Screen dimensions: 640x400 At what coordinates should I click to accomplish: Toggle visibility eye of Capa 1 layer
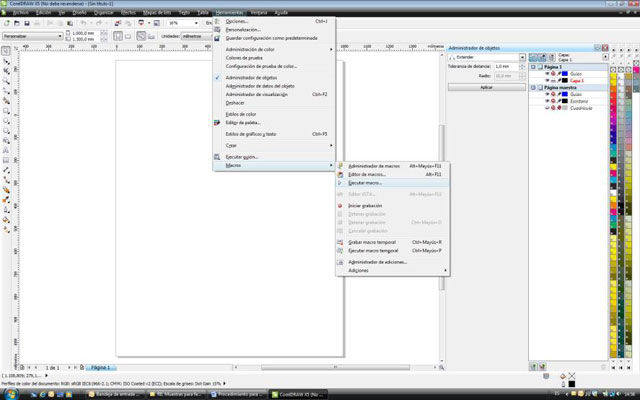547,80
